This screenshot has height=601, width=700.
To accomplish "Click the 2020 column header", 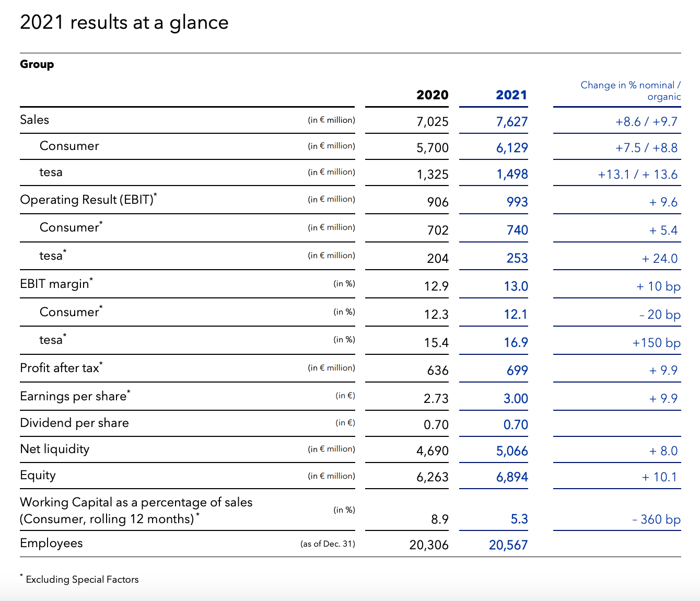I will (x=432, y=95).
